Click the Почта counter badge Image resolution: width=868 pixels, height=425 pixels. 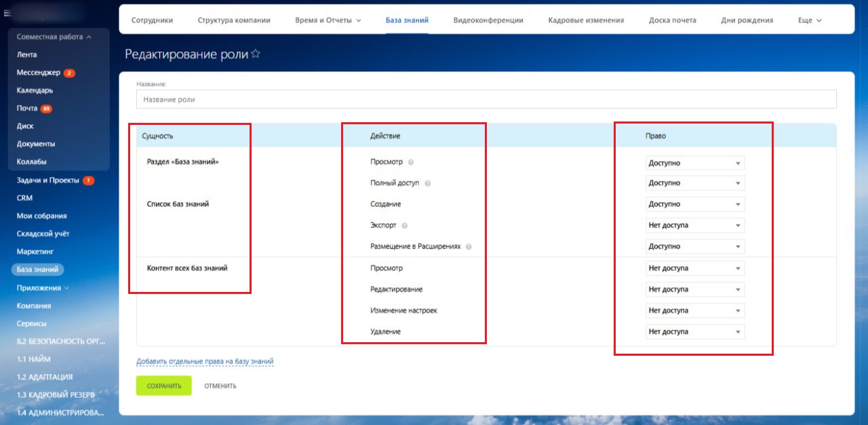tap(46, 109)
